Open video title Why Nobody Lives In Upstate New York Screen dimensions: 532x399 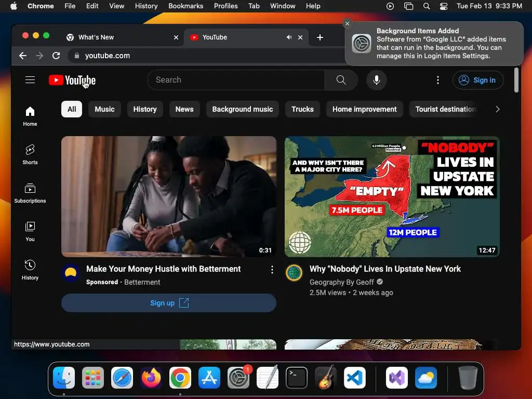(x=385, y=269)
